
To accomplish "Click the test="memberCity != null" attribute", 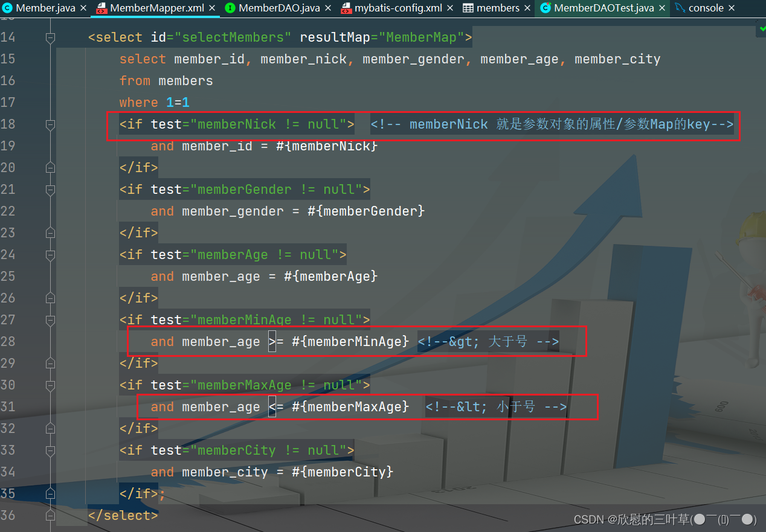I will coord(249,450).
